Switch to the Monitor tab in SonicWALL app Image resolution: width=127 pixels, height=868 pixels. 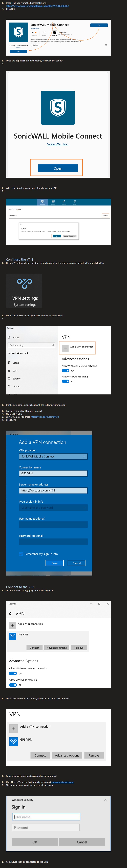pyautogui.click(x=53, y=202)
